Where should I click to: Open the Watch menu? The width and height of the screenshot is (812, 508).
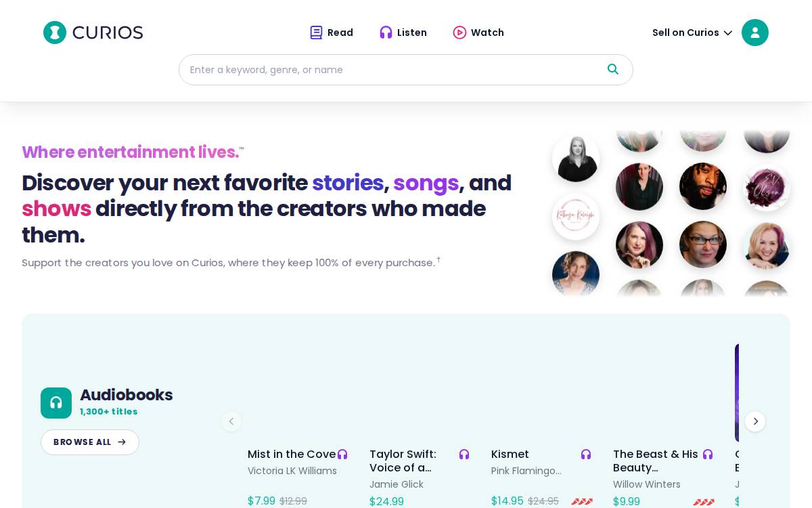(478, 33)
